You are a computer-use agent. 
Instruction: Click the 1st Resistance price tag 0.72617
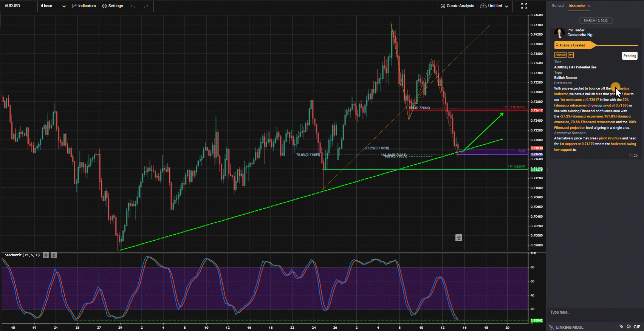pos(537,110)
